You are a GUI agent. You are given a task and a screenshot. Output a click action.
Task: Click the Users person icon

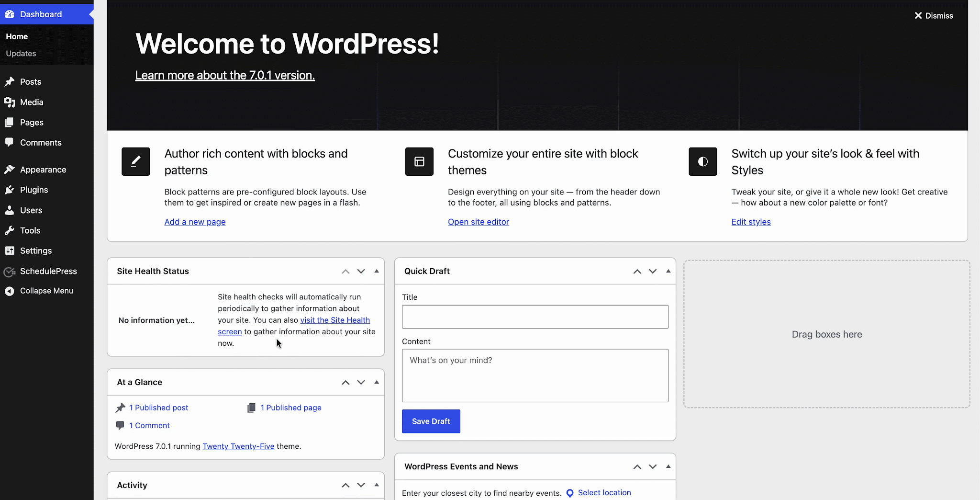[x=10, y=210]
